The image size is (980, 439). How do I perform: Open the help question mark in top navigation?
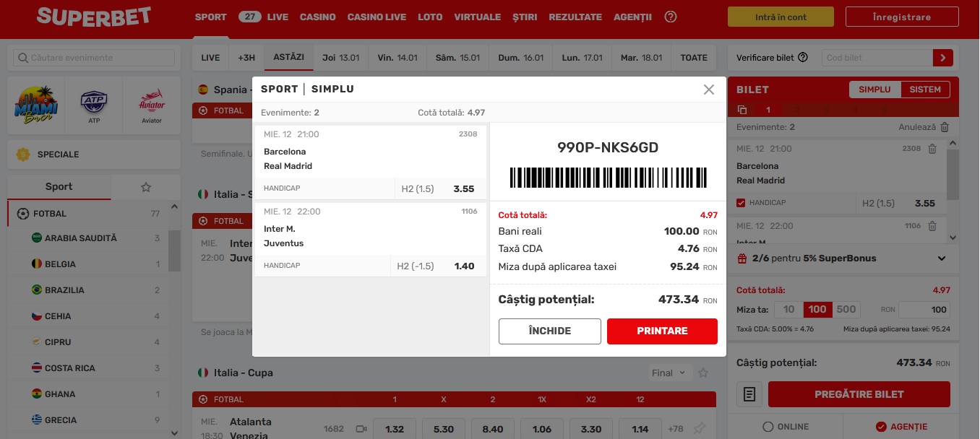[671, 17]
